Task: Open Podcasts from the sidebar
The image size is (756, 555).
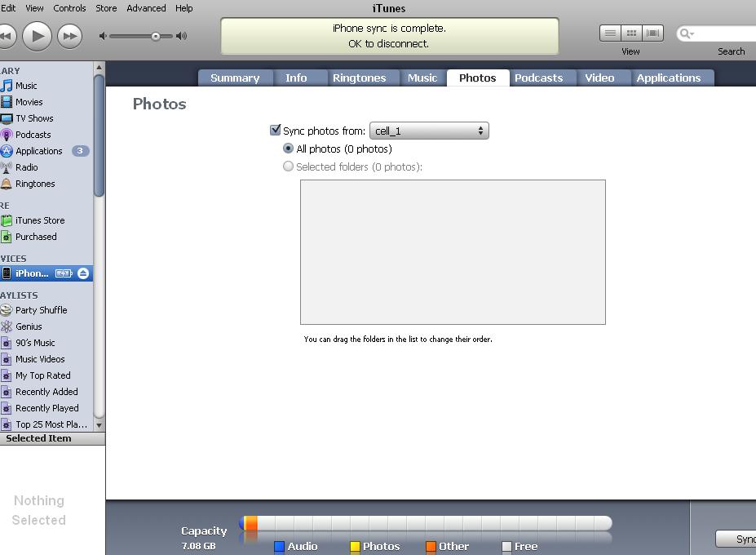Action: point(32,135)
